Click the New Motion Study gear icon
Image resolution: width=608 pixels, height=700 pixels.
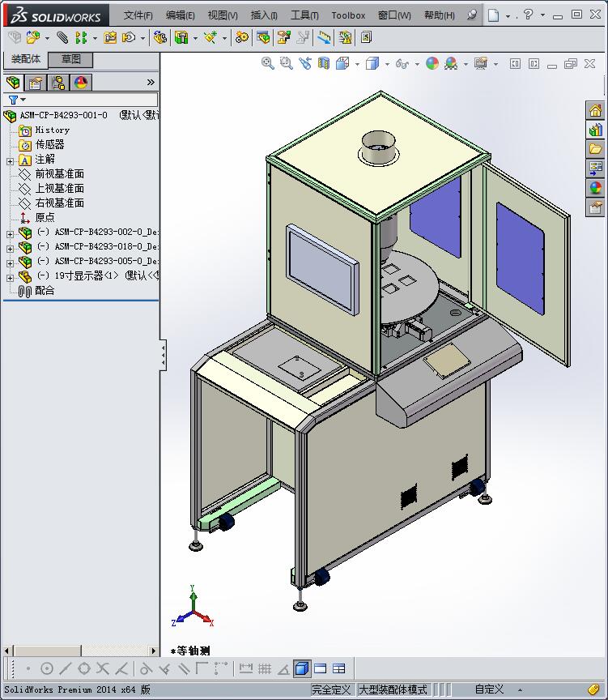(x=242, y=37)
